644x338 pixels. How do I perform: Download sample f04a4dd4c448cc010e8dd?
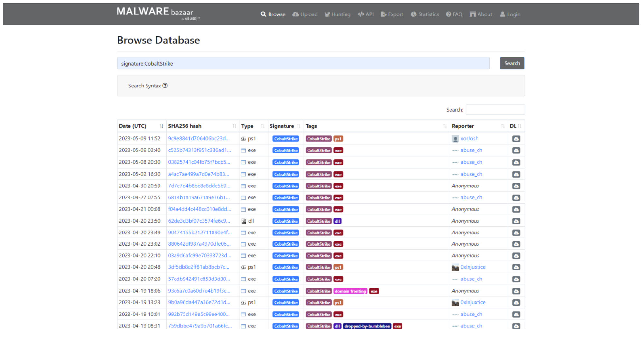point(516,209)
